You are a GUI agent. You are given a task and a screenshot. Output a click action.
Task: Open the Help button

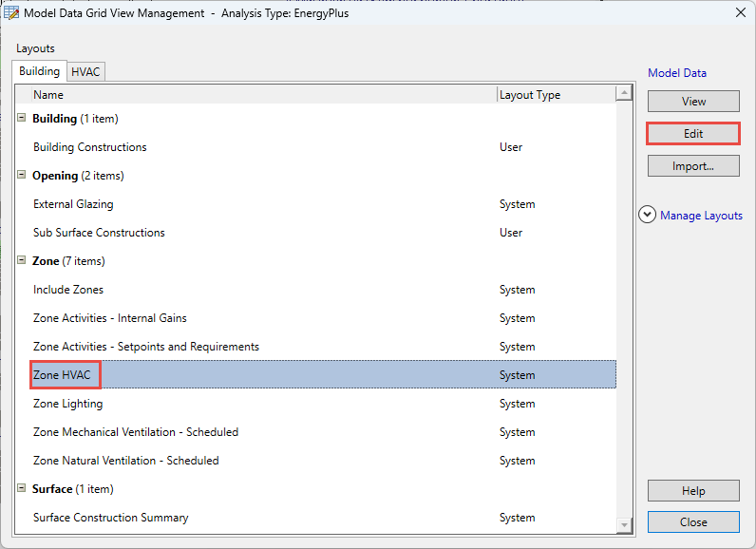pos(693,491)
